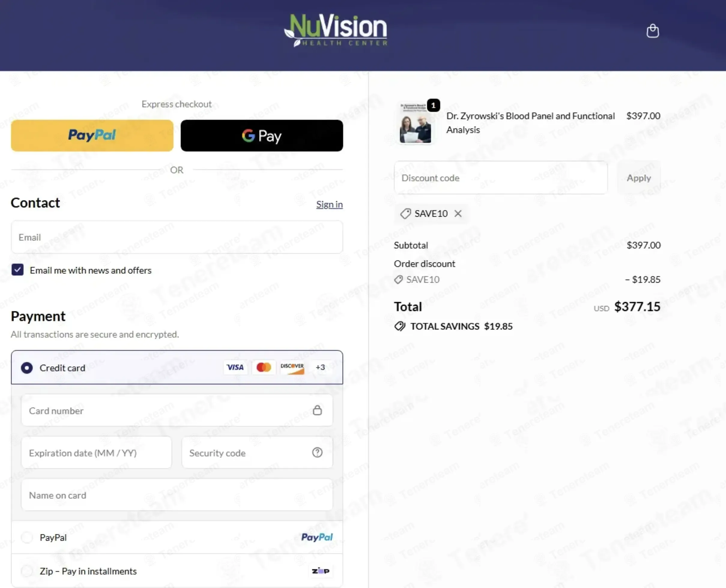This screenshot has height=588, width=726.
Task: Click the product price $397.00 in item row
Action: (x=643, y=116)
